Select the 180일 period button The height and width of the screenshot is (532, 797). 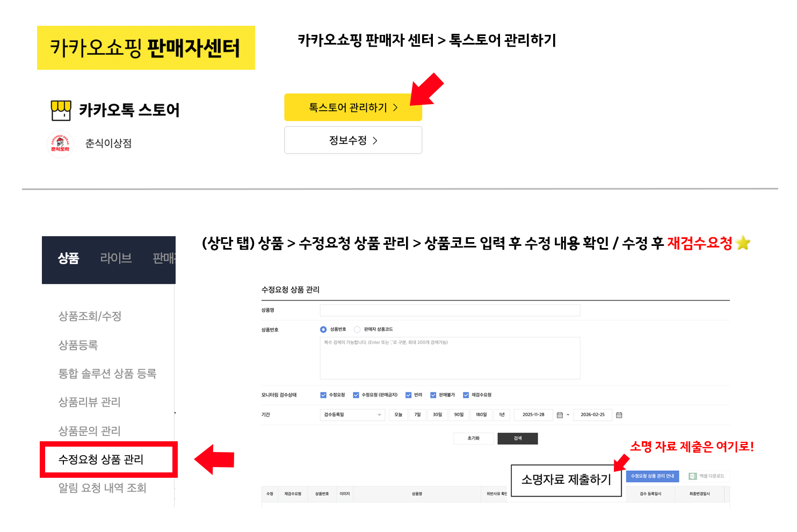(x=481, y=415)
